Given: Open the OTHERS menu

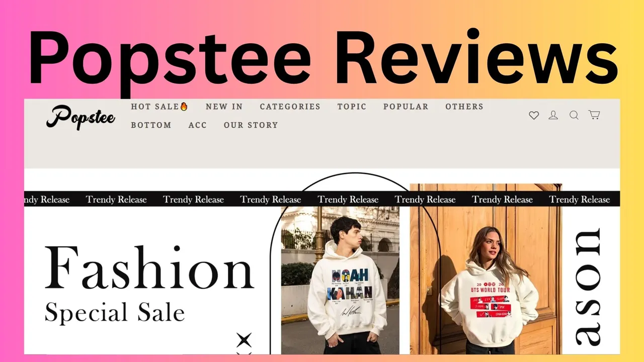Looking at the screenshot, I should pos(464,107).
